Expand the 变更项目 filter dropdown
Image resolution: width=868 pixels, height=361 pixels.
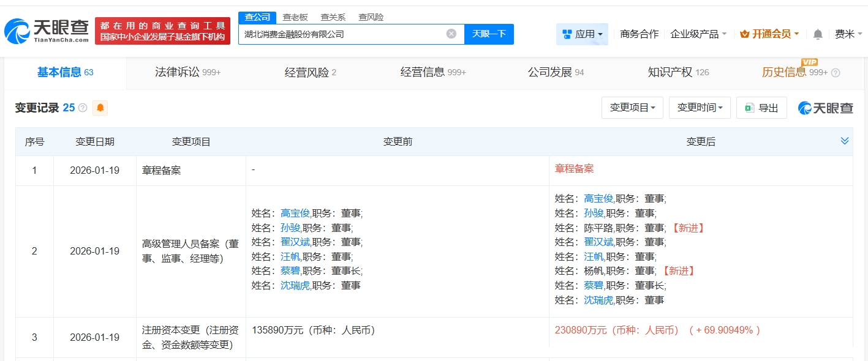[632, 108]
